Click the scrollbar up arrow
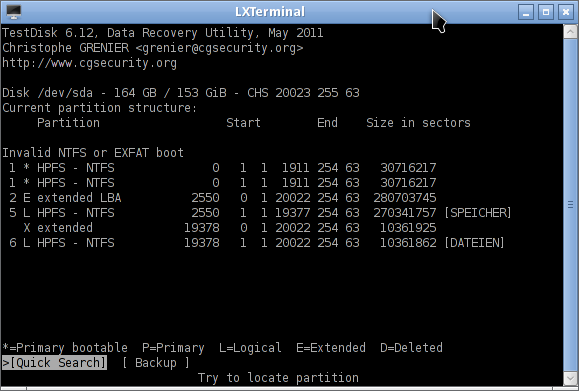Image resolution: width=579 pixels, height=391 pixels. tap(570, 32)
